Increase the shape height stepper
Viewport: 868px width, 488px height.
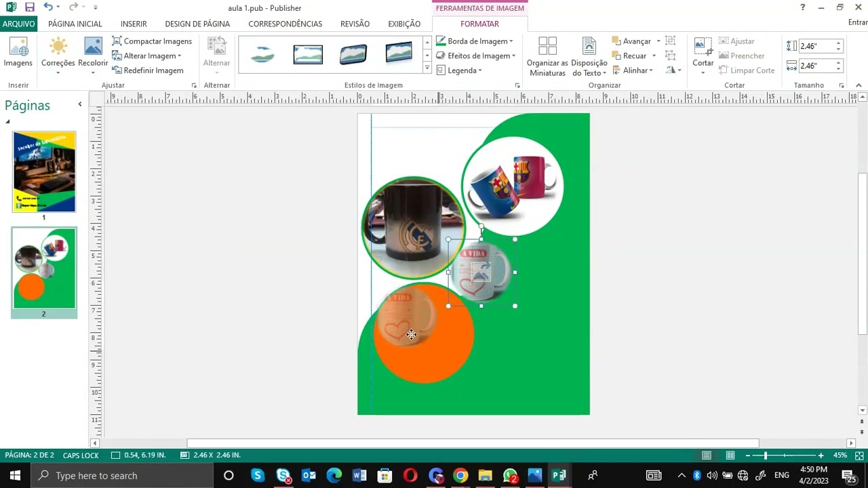coord(838,43)
